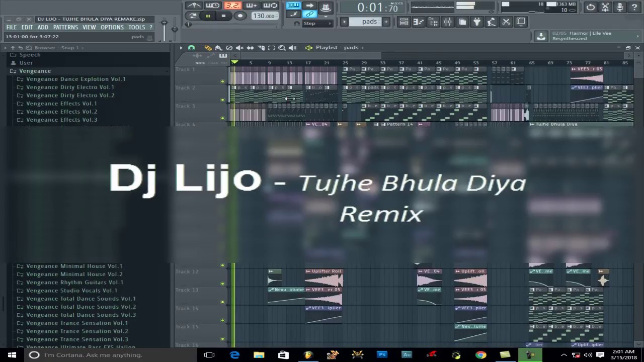Open the download news panel icon
Image resolution: width=644 pixels, height=362 pixels.
pos(541,36)
